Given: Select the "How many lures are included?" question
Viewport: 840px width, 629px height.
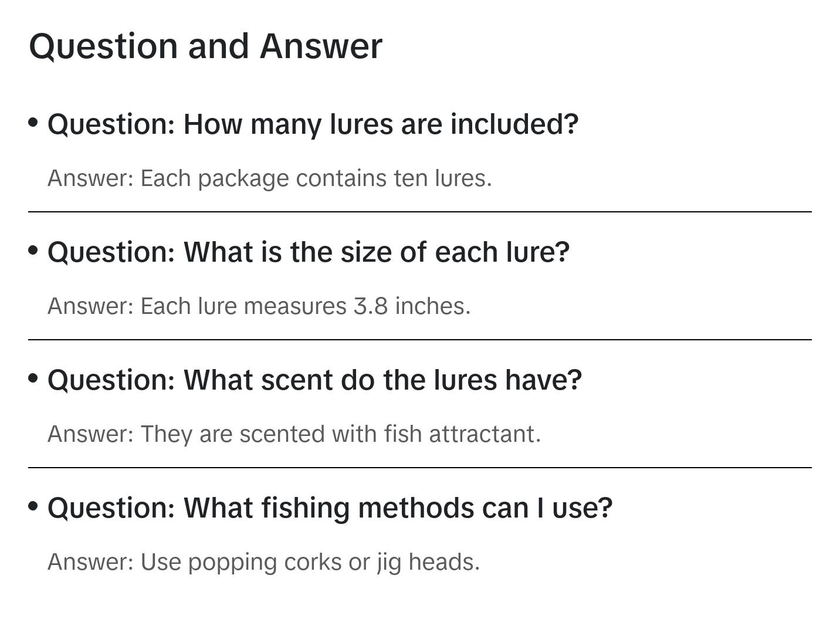Looking at the screenshot, I should [313, 124].
